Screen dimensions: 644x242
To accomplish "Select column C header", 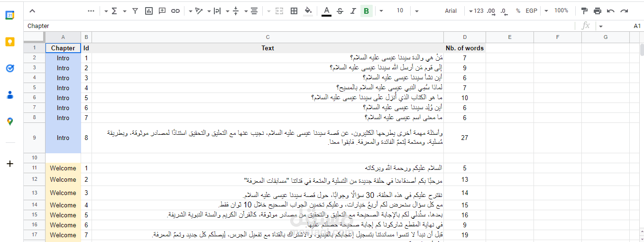I will tap(267, 37).
